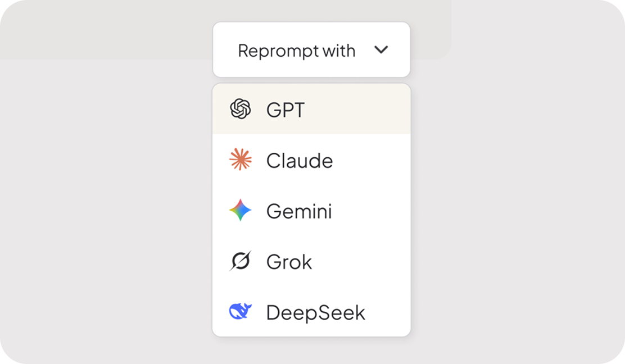Open the Reprompt with dropdown
625x364 pixels.
311,49
